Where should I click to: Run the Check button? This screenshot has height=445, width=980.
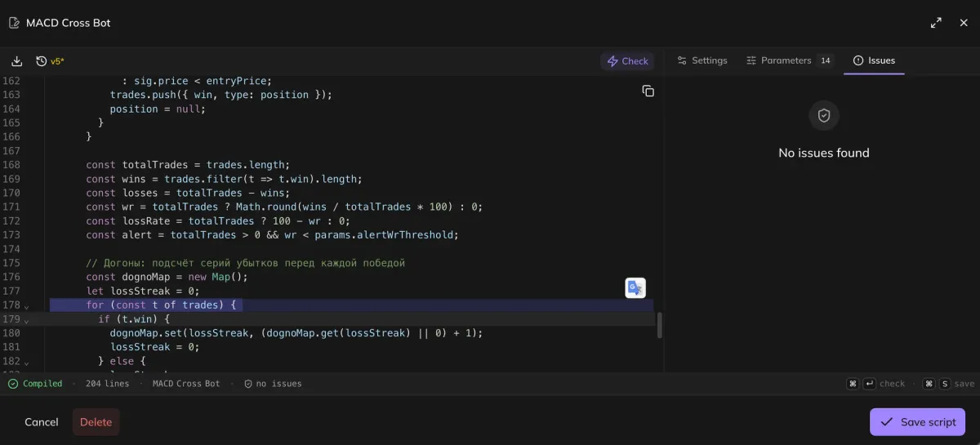click(x=627, y=61)
